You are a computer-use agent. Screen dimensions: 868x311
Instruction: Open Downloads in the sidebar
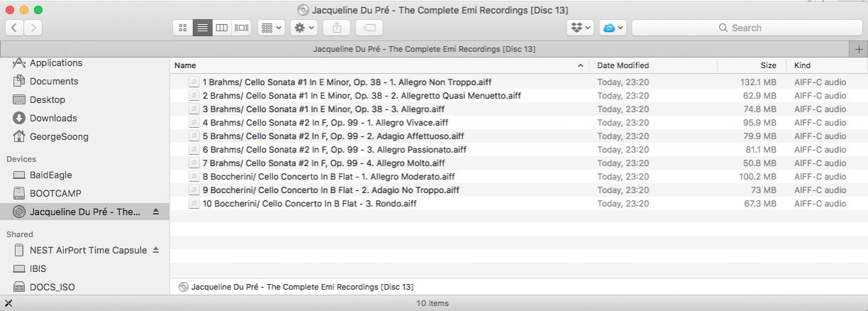[53, 118]
